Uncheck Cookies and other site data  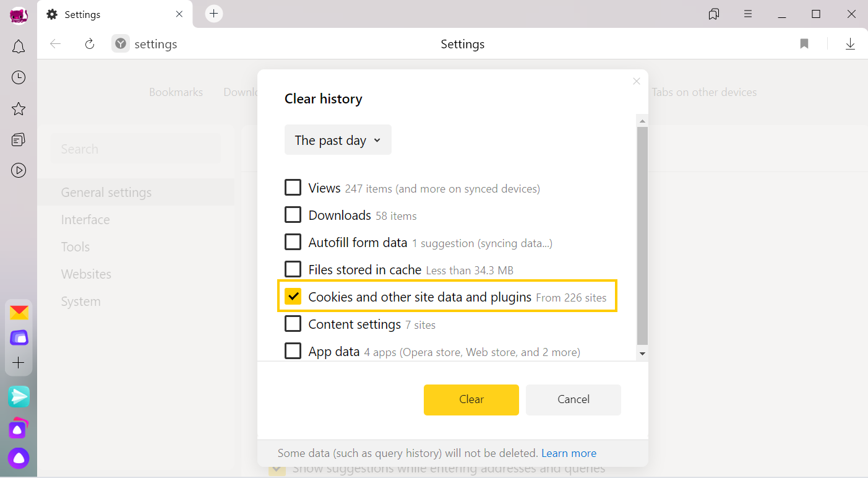(293, 297)
